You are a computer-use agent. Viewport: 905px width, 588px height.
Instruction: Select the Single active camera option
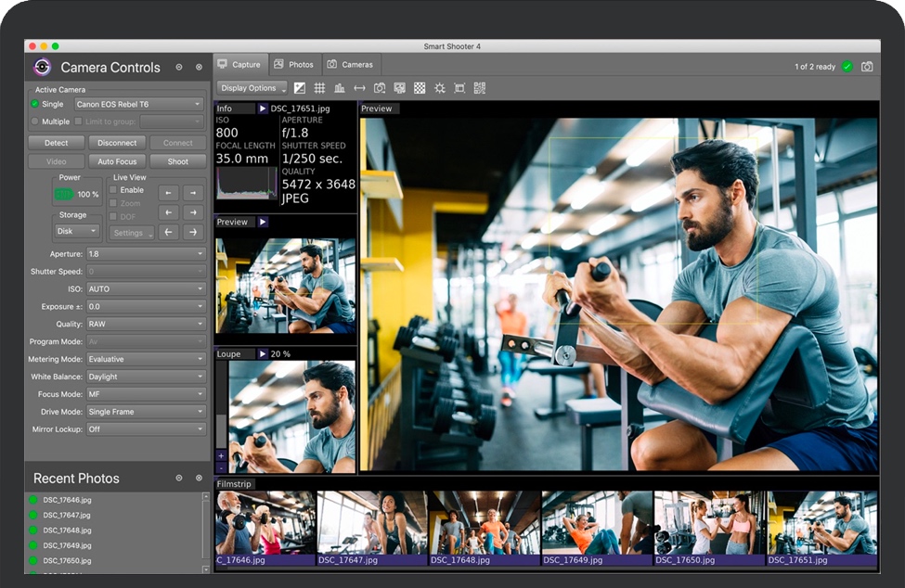[35, 104]
